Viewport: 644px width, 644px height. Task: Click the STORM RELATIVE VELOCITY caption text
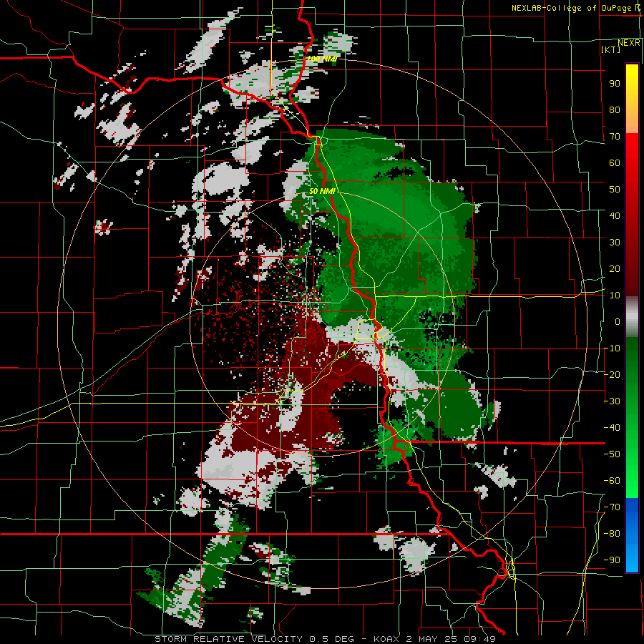tap(228, 639)
